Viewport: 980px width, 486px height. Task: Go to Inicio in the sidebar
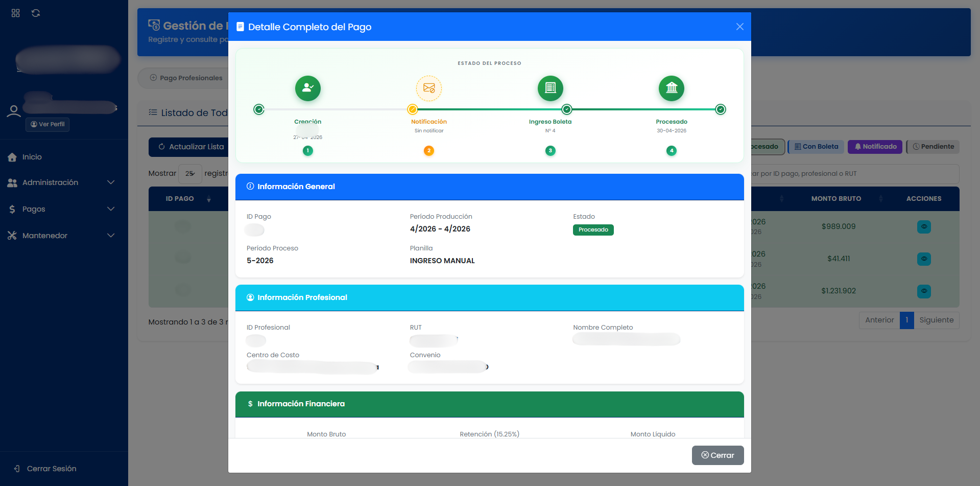pyautogui.click(x=32, y=157)
